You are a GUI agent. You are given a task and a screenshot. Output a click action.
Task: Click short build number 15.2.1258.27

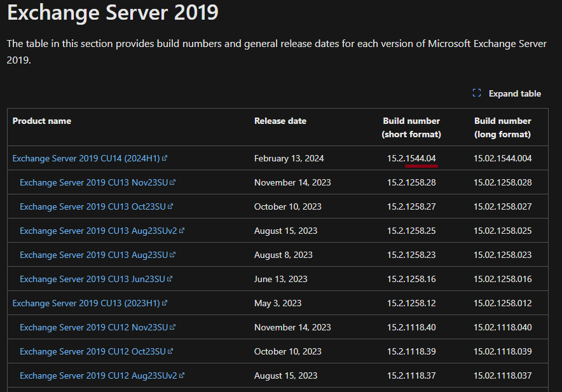click(x=411, y=206)
